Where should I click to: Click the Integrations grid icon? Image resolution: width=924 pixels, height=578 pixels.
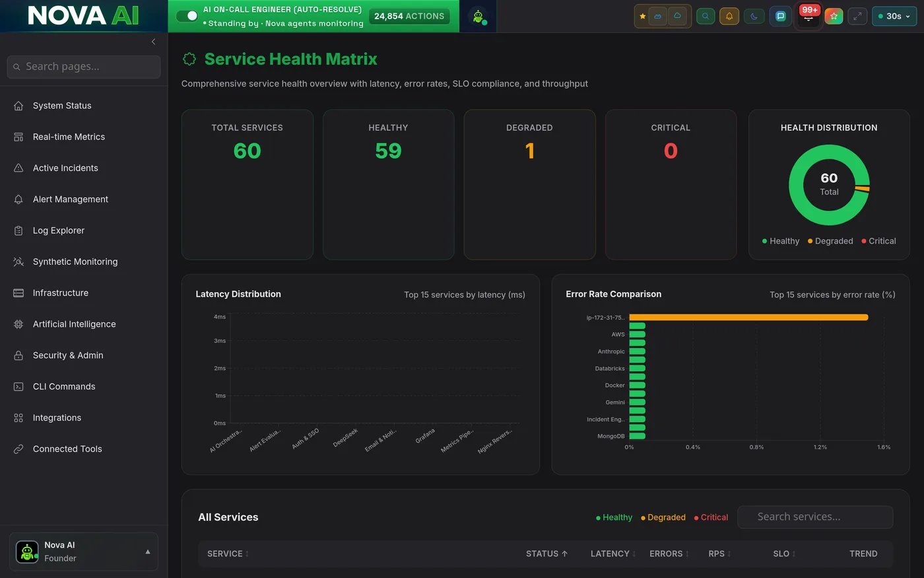pyautogui.click(x=18, y=417)
